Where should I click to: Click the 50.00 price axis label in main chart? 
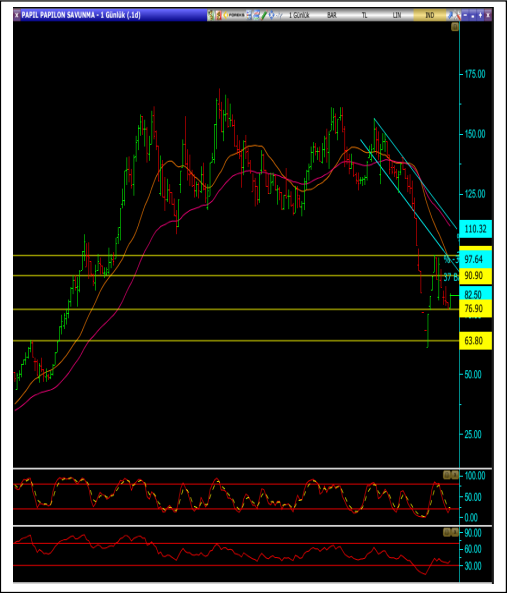(x=473, y=374)
